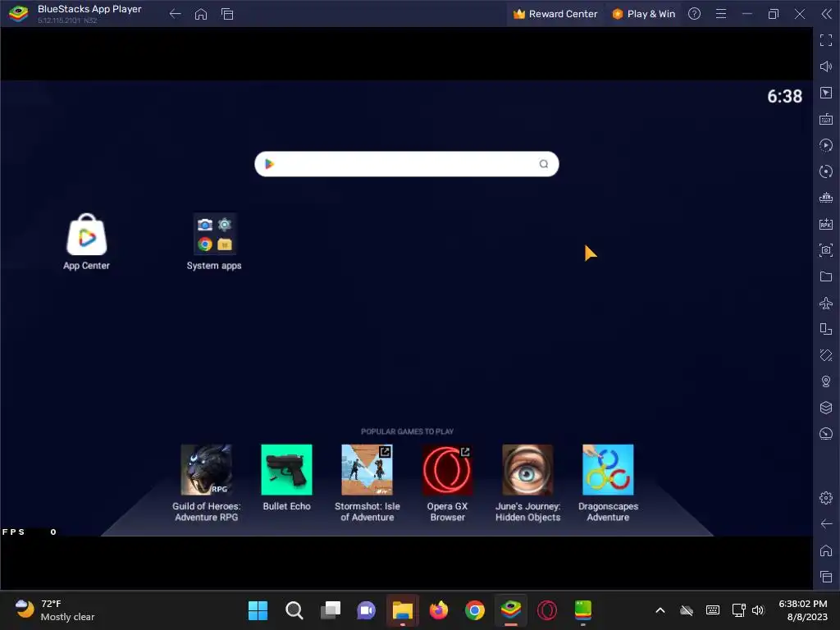Screen dimensions: 840x630
Task: Open Google Chrome from taskbar
Action: [x=475, y=610]
